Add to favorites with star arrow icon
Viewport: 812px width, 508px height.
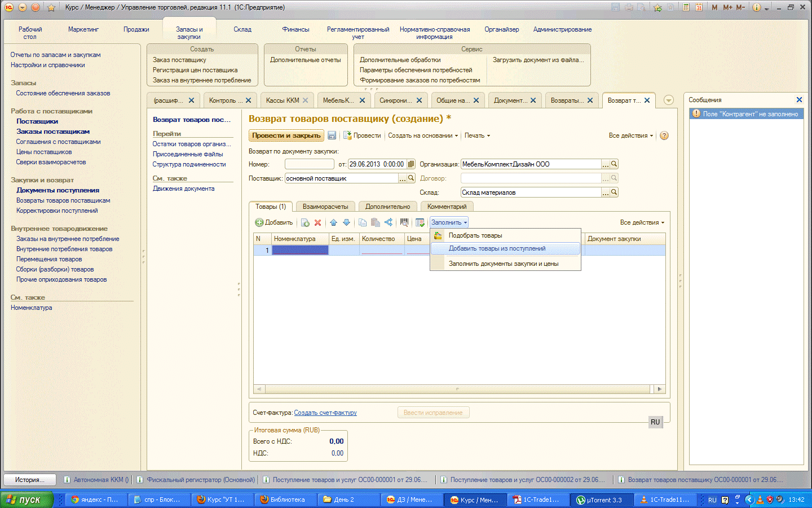[657, 7]
